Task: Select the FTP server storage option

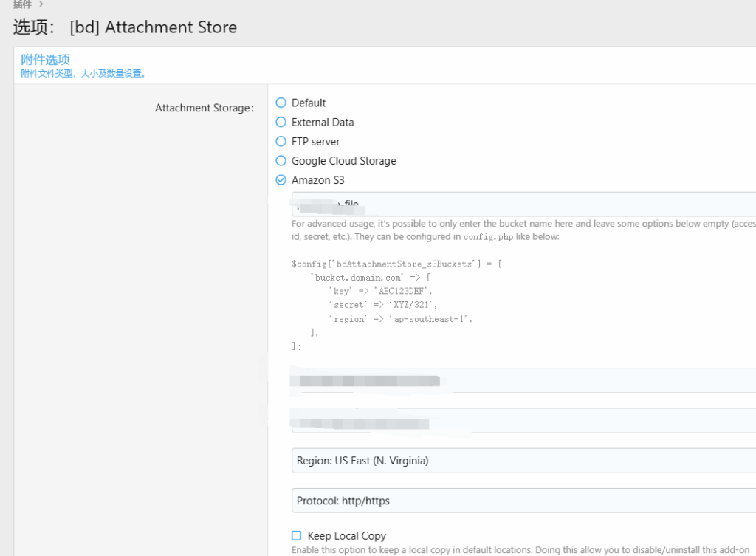Action: 281,142
